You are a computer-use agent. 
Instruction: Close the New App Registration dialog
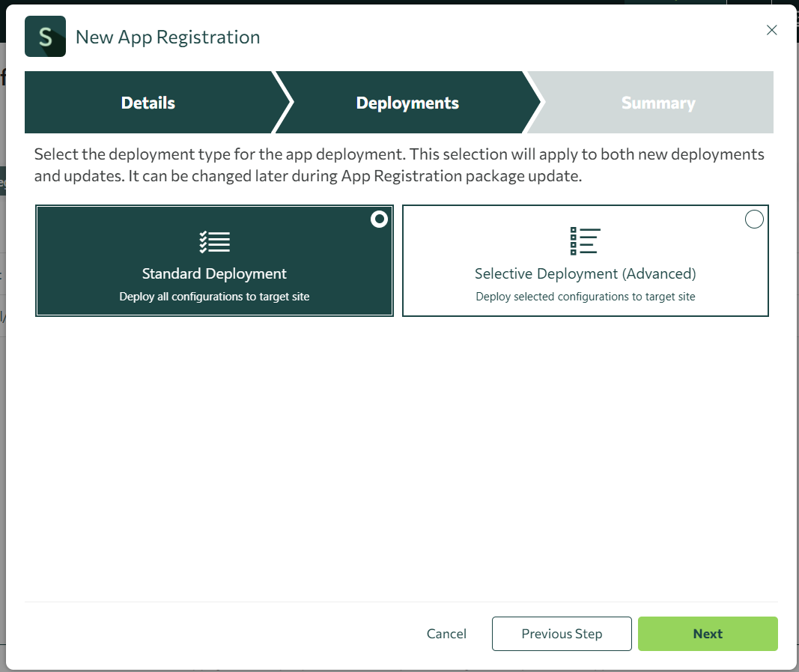(x=772, y=30)
